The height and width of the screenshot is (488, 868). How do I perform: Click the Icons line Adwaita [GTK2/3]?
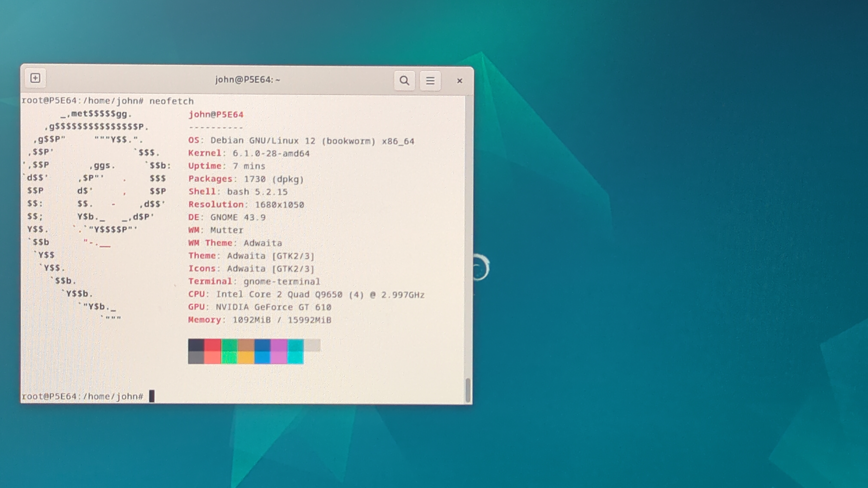(251, 269)
